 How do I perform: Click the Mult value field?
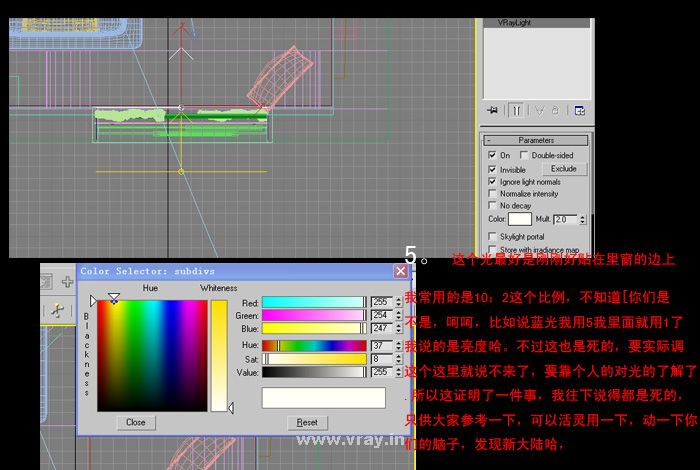[566, 219]
